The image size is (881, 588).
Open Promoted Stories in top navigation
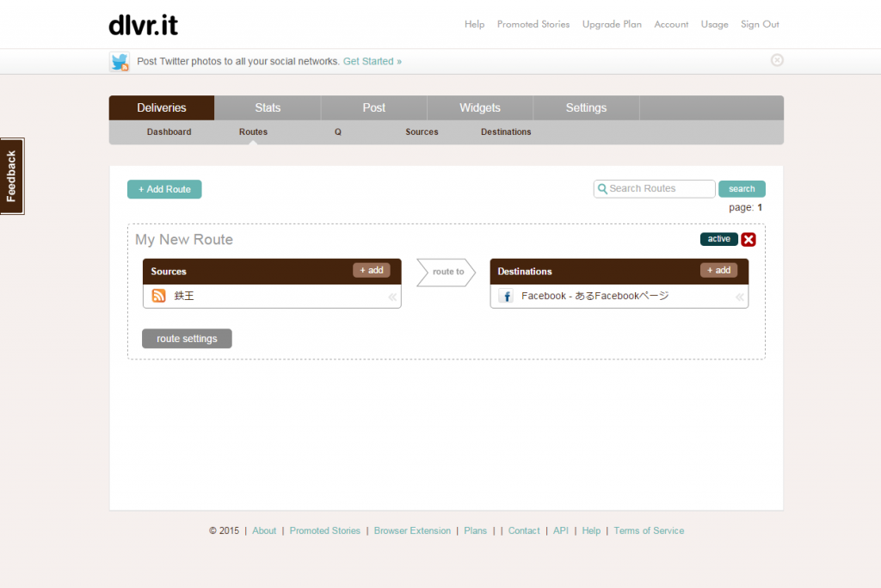(x=533, y=24)
